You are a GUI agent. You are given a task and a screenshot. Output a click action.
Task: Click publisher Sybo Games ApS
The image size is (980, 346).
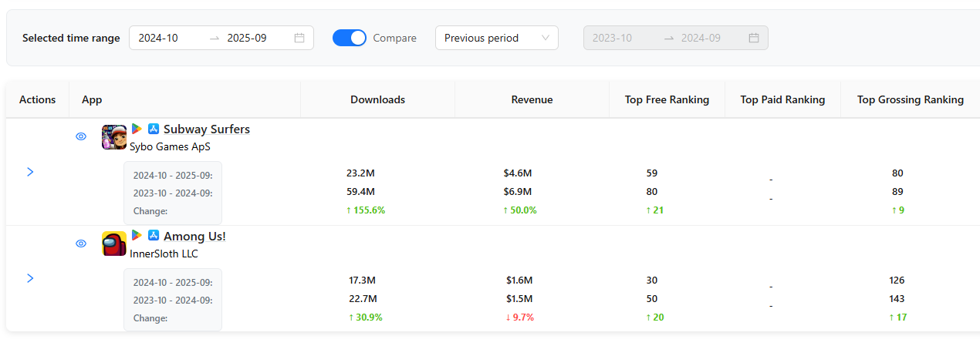pos(170,146)
